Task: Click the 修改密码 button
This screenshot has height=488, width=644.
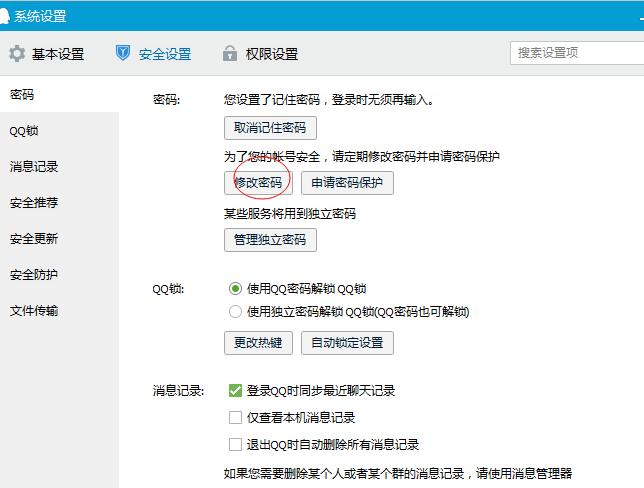Action: click(258, 183)
